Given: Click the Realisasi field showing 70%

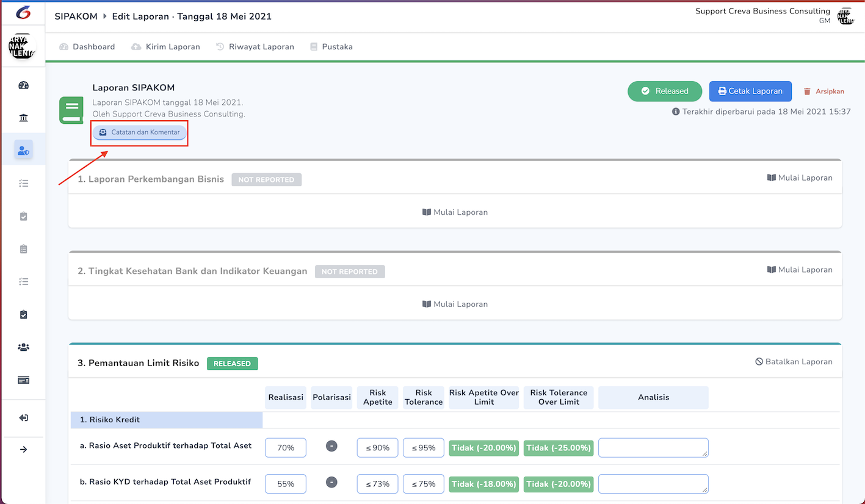Looking at the screenshot, I should tap(286, 448).
